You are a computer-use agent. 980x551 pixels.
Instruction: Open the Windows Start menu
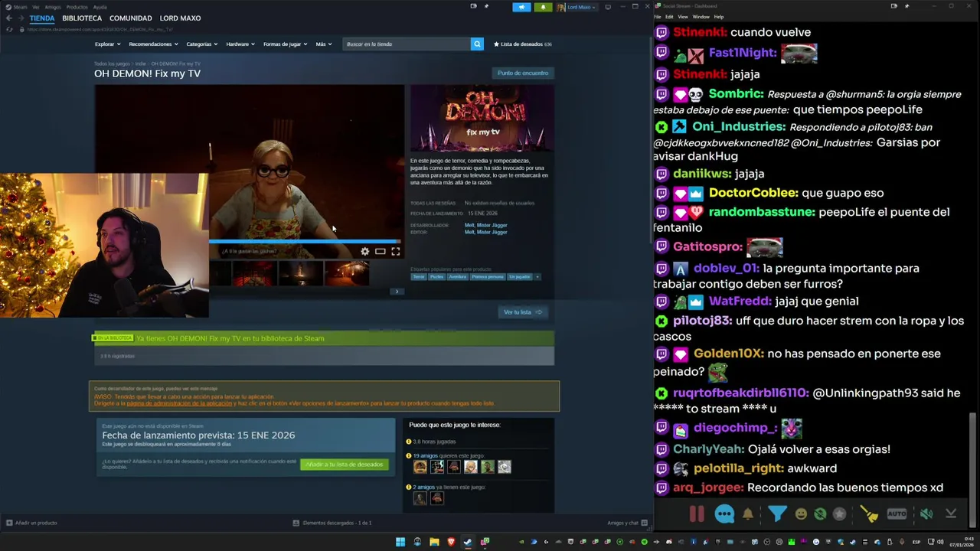400,542
